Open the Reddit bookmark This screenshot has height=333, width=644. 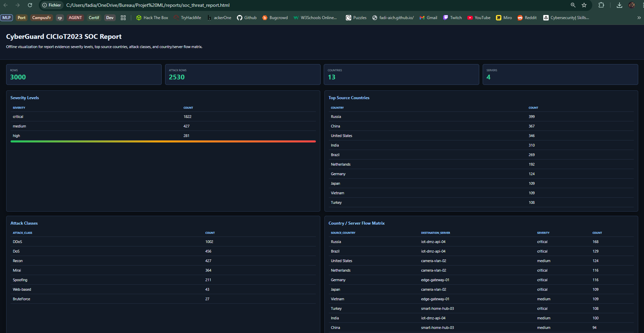527,18
